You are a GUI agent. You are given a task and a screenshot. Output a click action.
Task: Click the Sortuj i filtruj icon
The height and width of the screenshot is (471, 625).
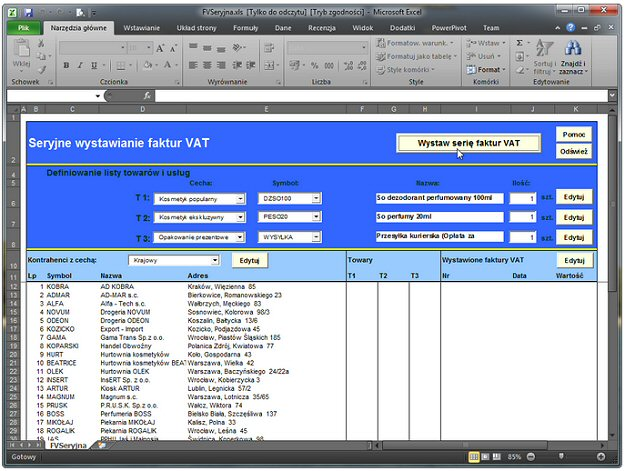545,48
